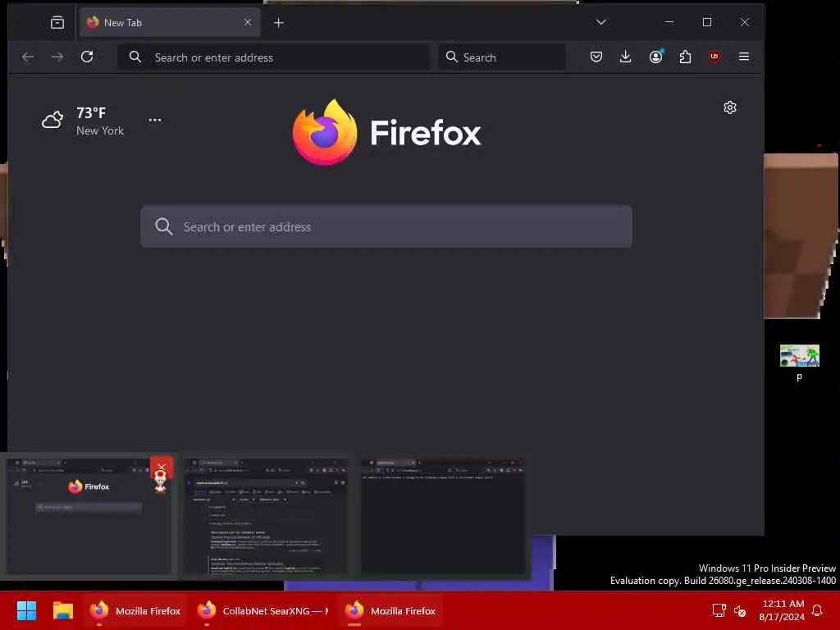
Task: Select the CollabNet SearXNG preview thumbnail
Action: pyautogui.click(x=266, y=515)
